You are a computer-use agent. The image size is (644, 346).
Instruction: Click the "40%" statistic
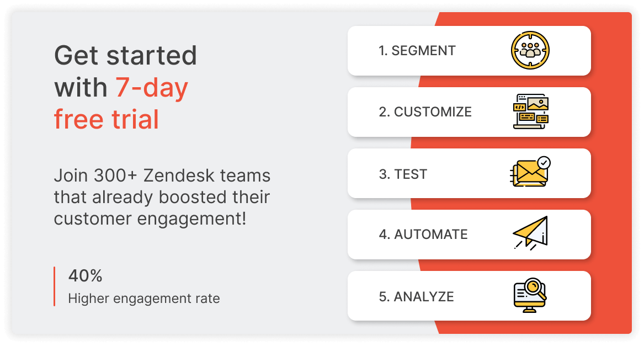coord(85,275)
